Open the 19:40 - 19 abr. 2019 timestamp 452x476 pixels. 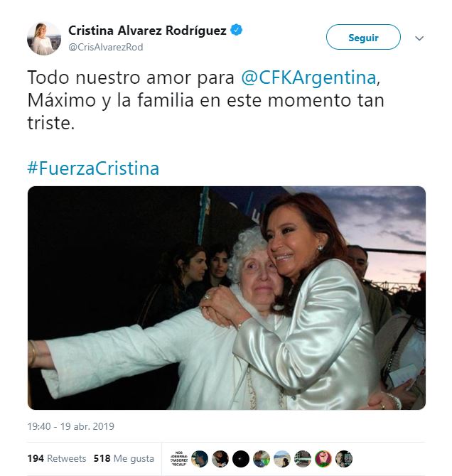71,426
